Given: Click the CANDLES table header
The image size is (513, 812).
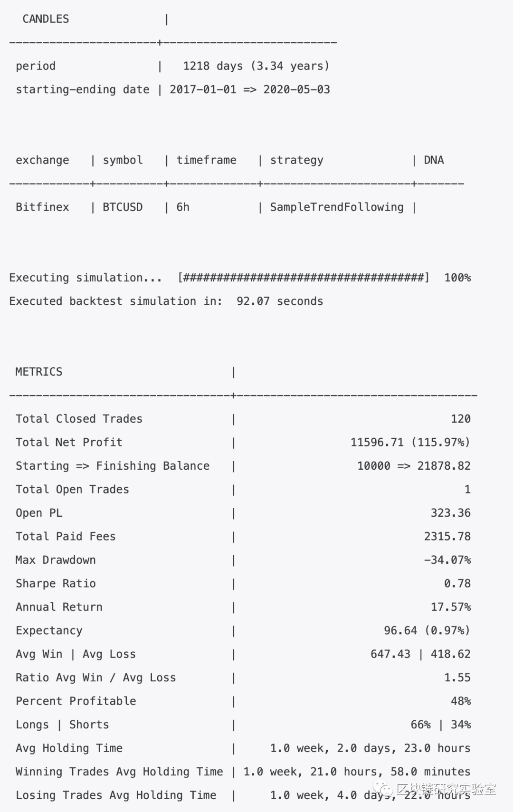Looking at the screenshot, I should 46,19.
